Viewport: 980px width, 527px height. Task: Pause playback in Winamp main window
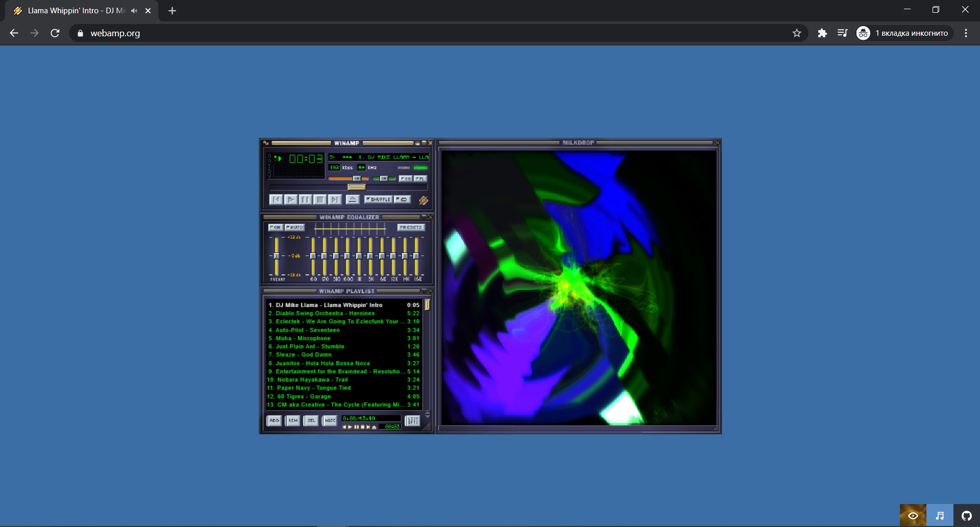[x=305, y=200]
